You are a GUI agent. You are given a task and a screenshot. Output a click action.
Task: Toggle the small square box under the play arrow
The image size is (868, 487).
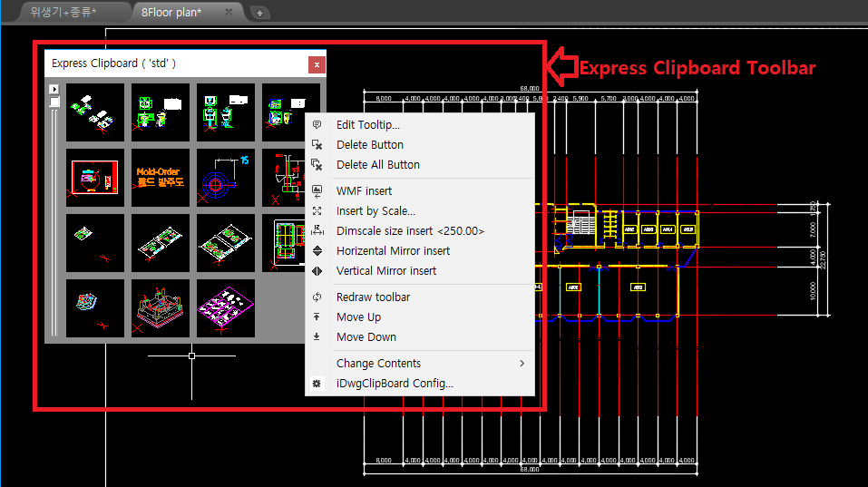point(54,102)
